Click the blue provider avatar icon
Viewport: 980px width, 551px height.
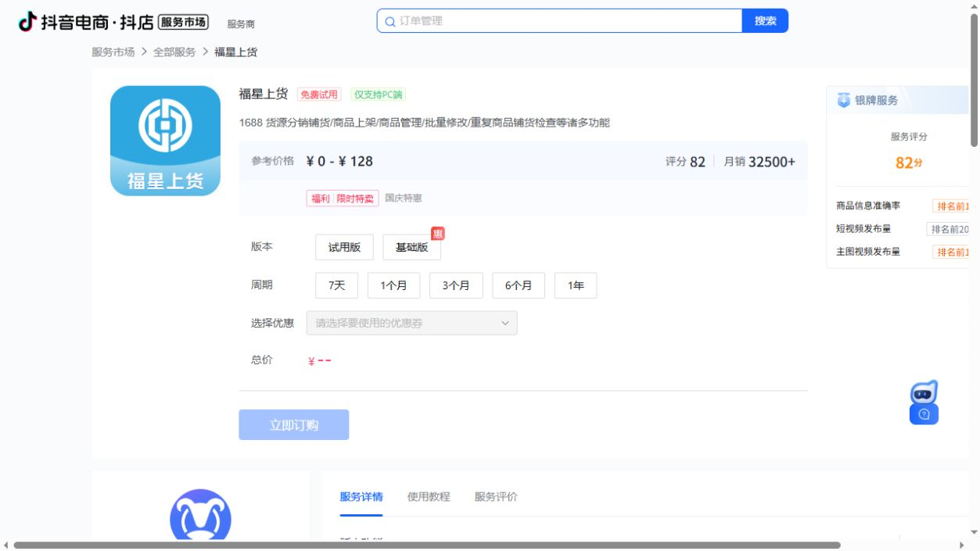200,514
